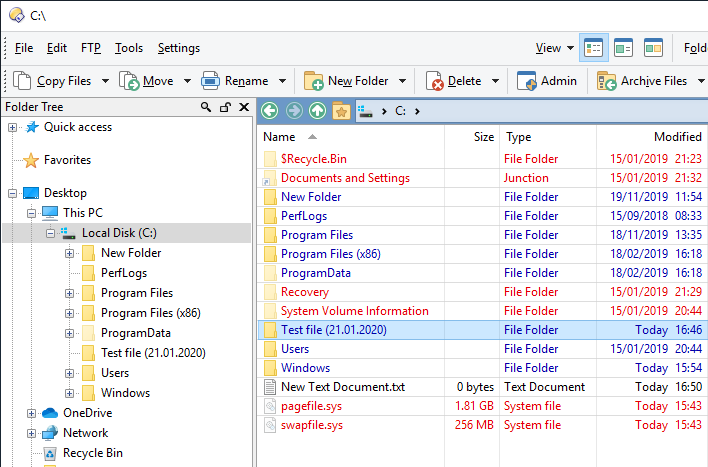Click the Folder Tree search magnifier
This screenshot has height=467, width=708.
206,107
